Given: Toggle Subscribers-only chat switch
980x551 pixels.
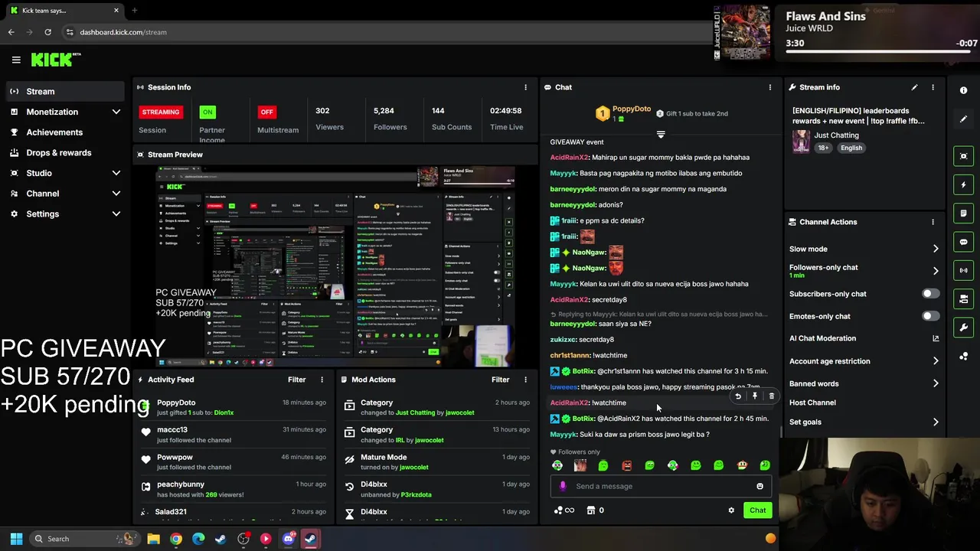Looking at the screenshot, I should 930,294.
